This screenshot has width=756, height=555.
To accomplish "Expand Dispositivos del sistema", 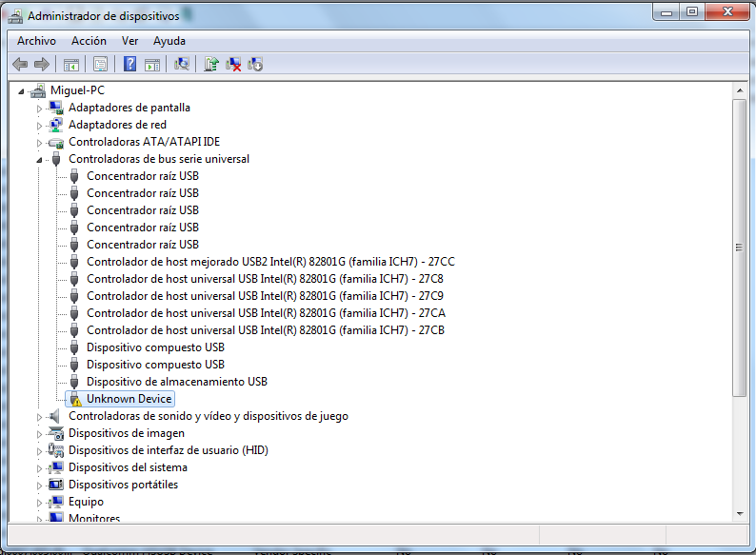I will [x=39, y=468].
